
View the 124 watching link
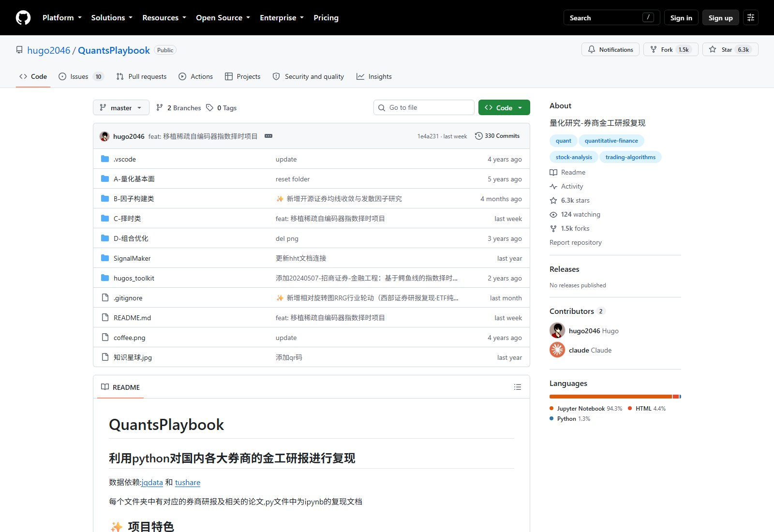(x=575, y=214)
